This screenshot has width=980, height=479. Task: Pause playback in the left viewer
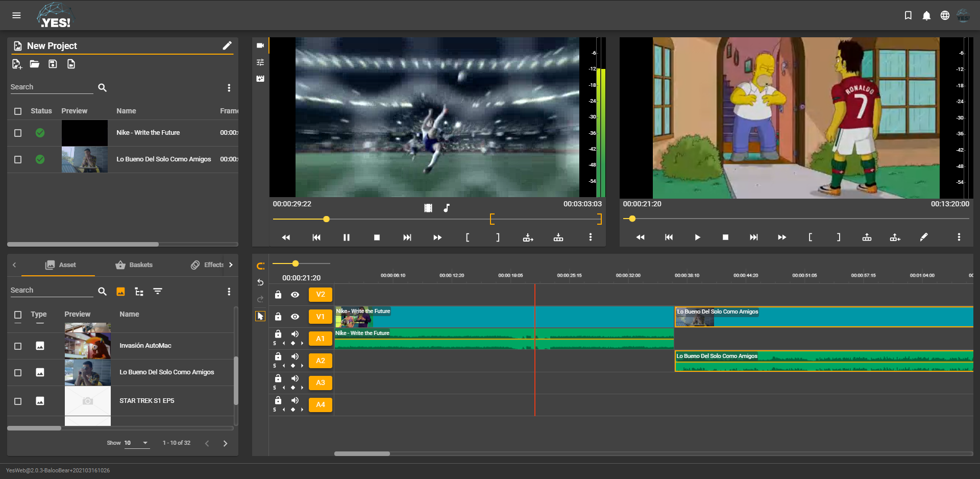point(347,237)
